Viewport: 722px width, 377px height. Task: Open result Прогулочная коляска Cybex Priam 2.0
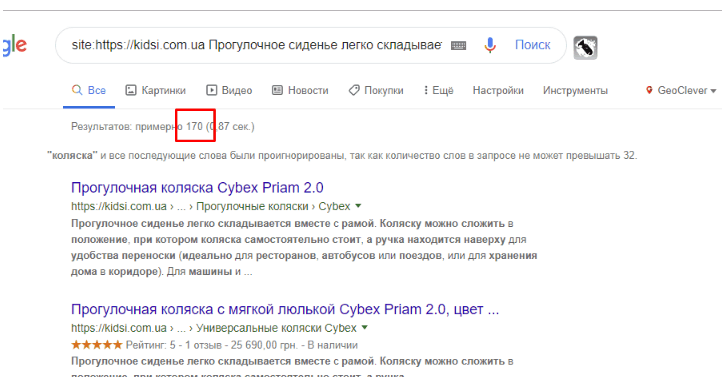[x=197, y=188]
